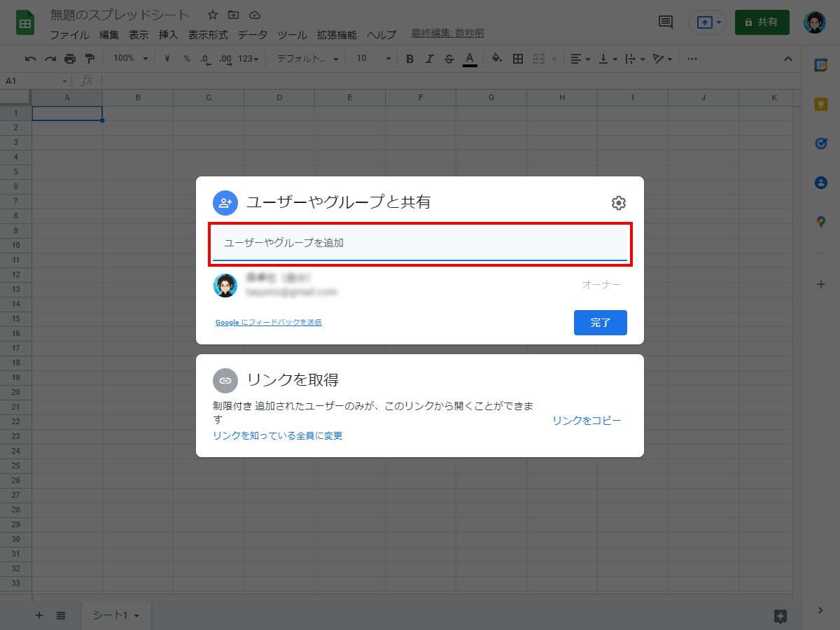
Task: Open the Google account avatar
Action: point(815,22)
